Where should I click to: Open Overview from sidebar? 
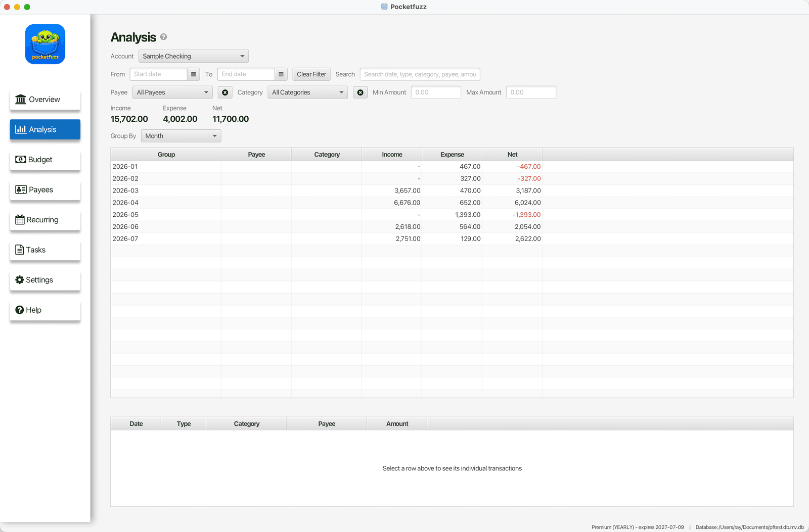click(45, 100)
